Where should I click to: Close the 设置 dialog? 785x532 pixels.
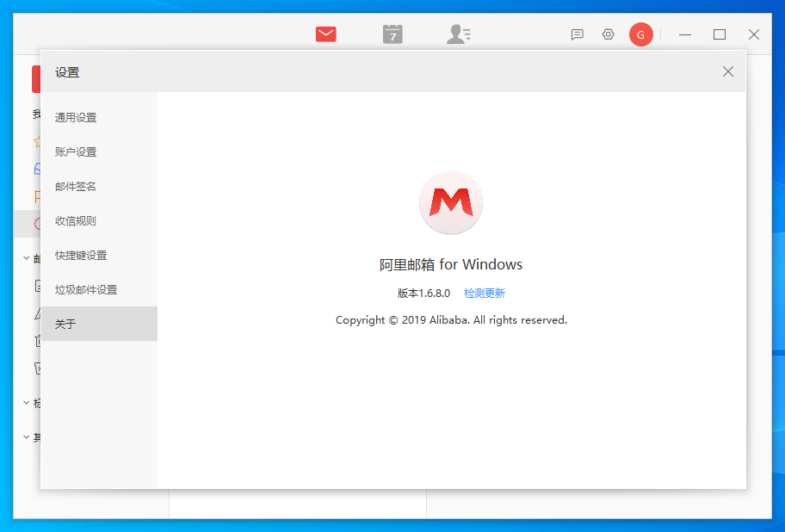coord(728,71)
